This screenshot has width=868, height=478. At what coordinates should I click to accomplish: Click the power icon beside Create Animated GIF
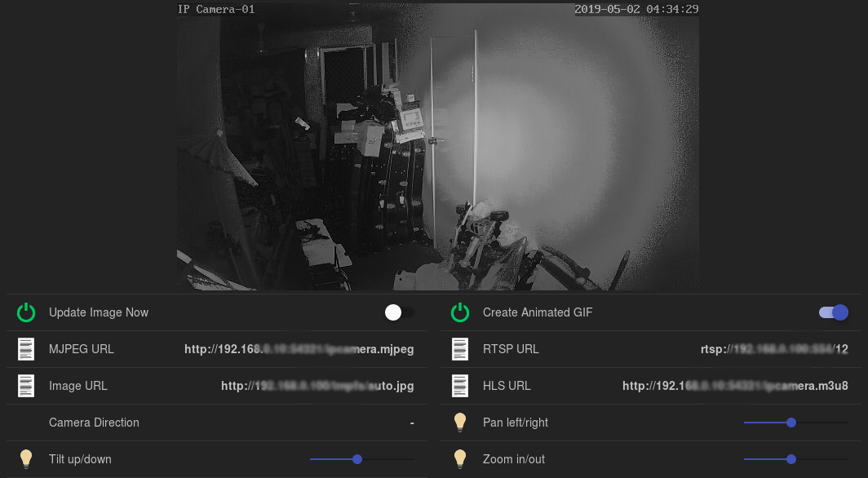click(x=459, y=312)
